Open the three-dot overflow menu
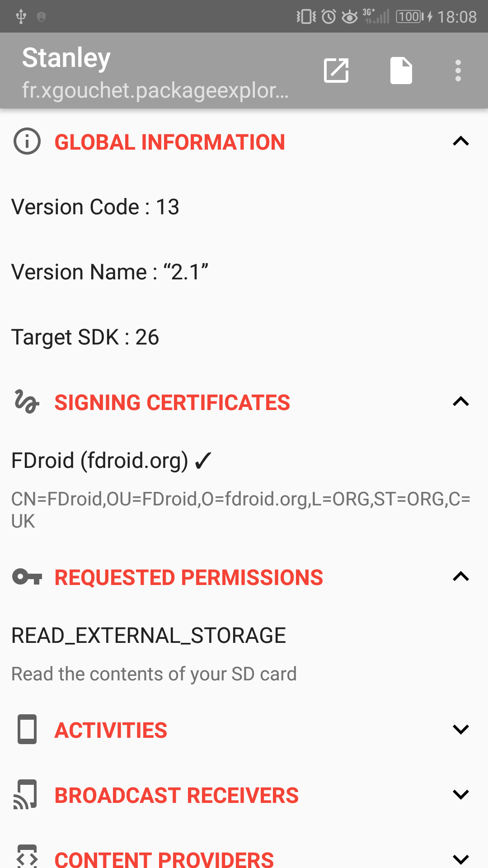Screen dimensions: 488x868 [x=458, y=71]
